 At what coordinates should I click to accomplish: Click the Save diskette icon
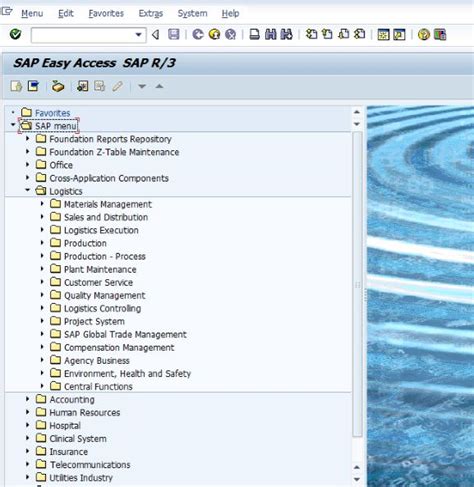click(174, 34)
